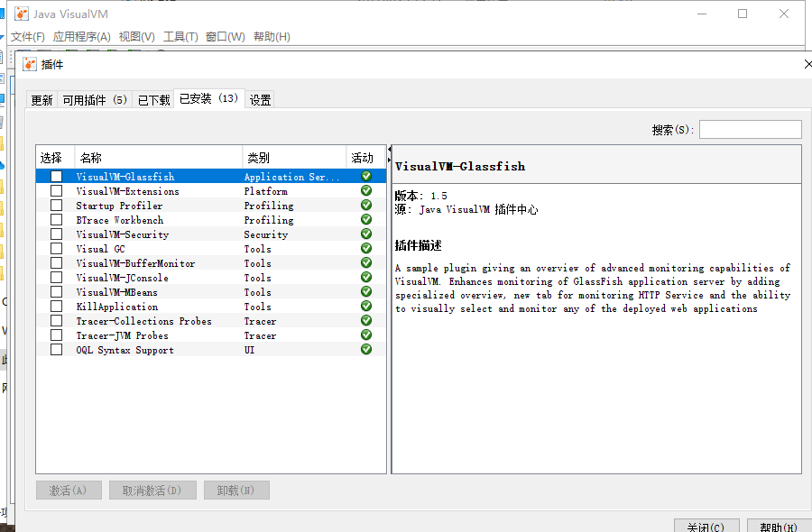Open the 窗口(W) menu

(x=226, y=37)
